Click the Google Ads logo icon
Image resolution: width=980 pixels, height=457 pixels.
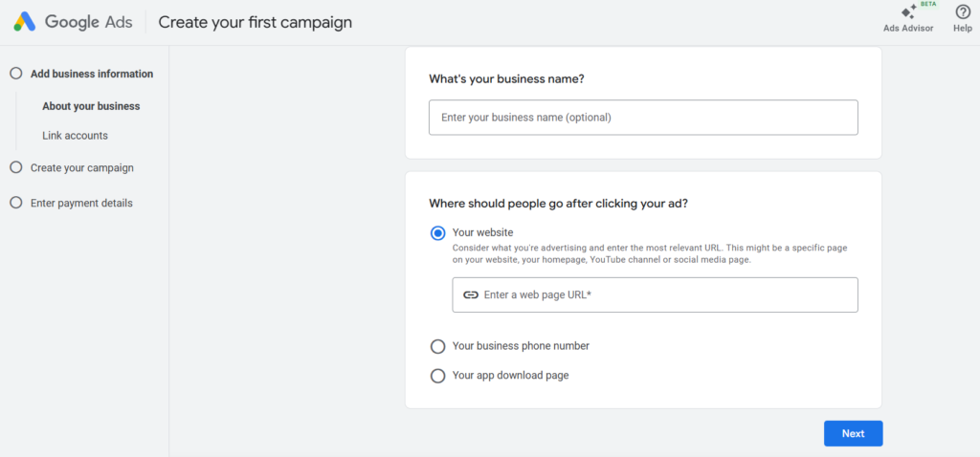(x=24, y=22)
